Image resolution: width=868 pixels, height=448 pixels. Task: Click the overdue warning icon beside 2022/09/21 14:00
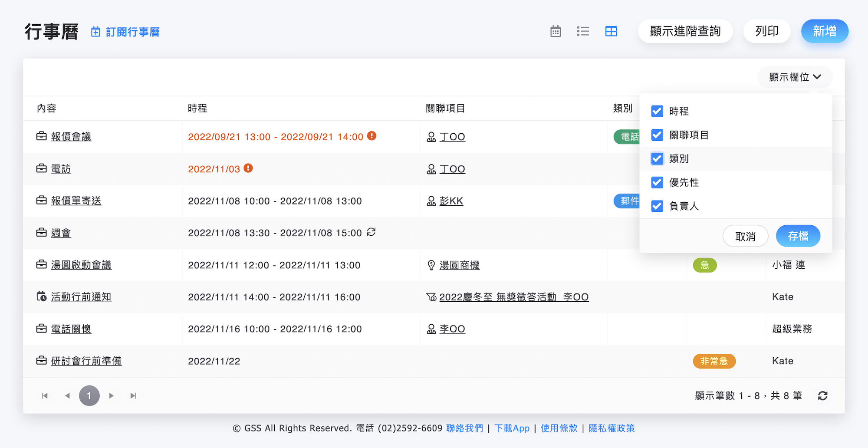[372, 136]
